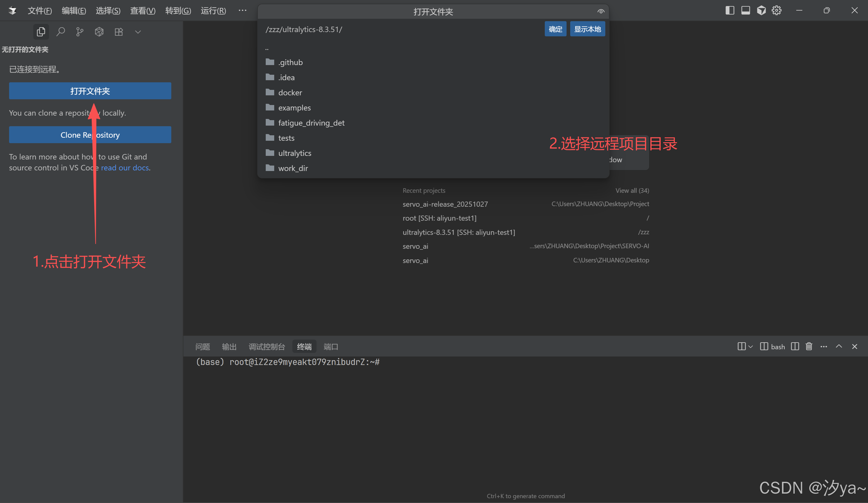The height and width of the screenshot is (503, 868).
Task: Open the more actions ellipsis in the menu bar
Action: [242, 10]
